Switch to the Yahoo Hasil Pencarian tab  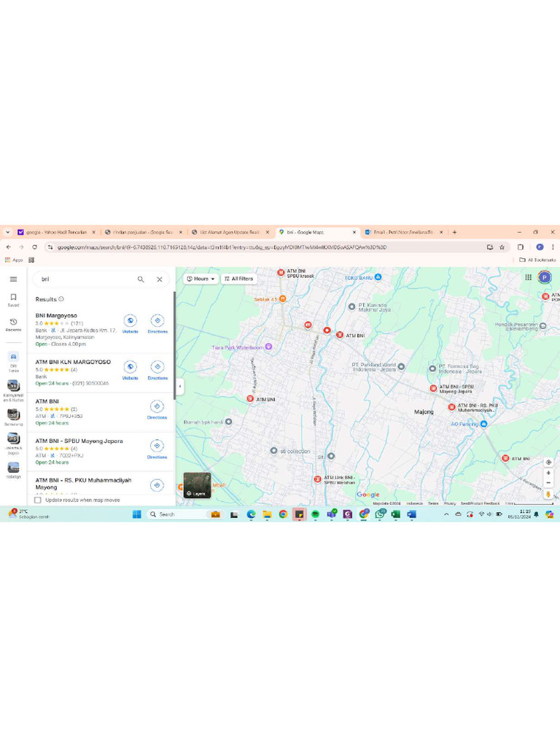pyautogui.click(x=56, y=232)
